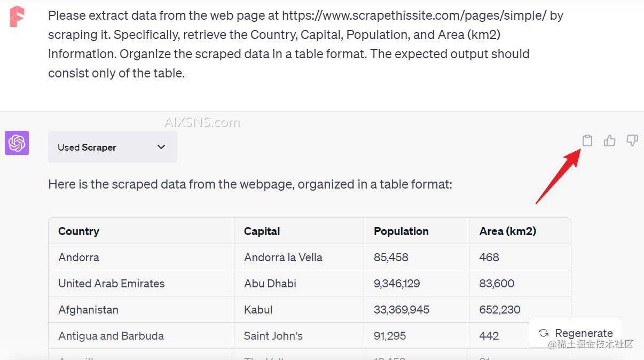644x360 pixels.
Task: Select the Andorra country cell
Action: click(x=79, y=257)
